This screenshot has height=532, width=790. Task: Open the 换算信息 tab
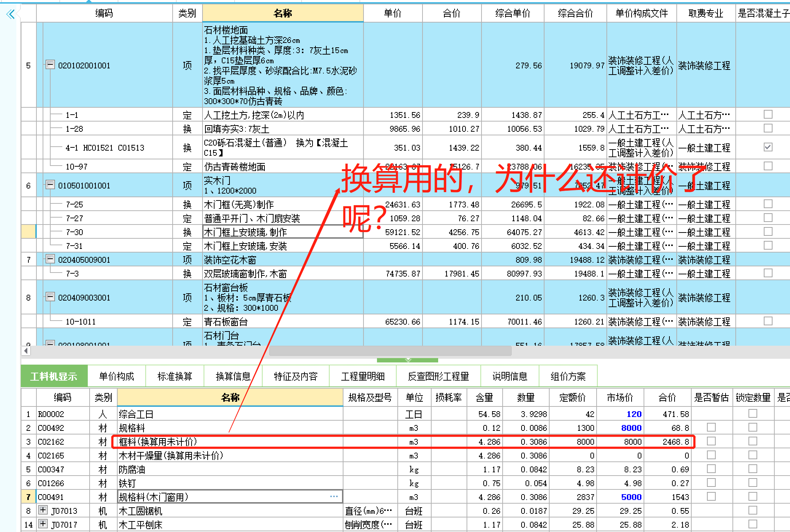coord(233,376)
